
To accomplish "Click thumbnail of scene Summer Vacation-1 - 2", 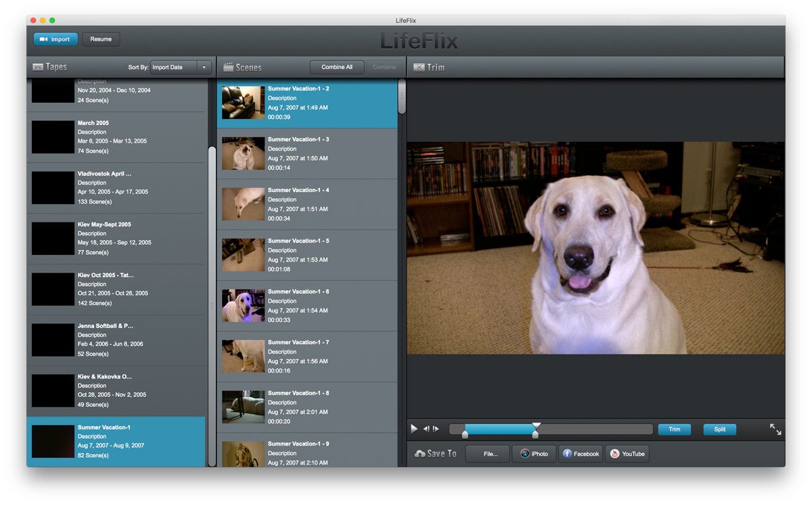I will tap(243, 103).
